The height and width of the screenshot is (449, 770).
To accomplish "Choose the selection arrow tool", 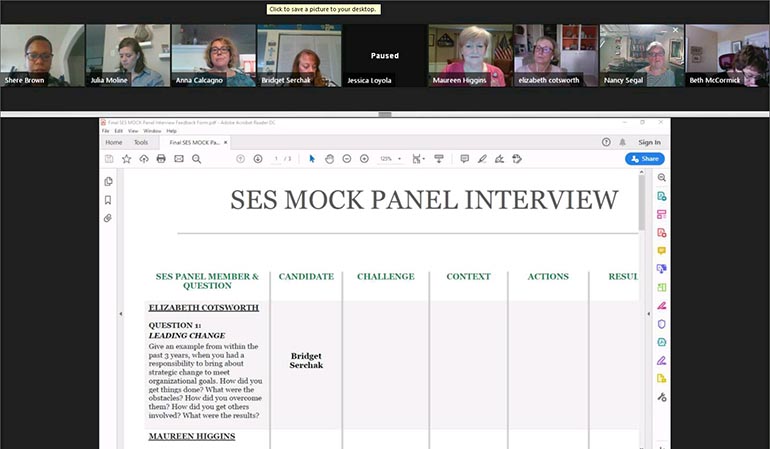I will click(312, 159).
